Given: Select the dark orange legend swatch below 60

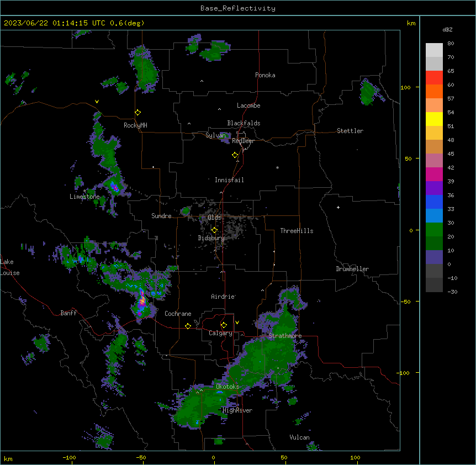Looking at the screenshot, I should coord(434,91).
